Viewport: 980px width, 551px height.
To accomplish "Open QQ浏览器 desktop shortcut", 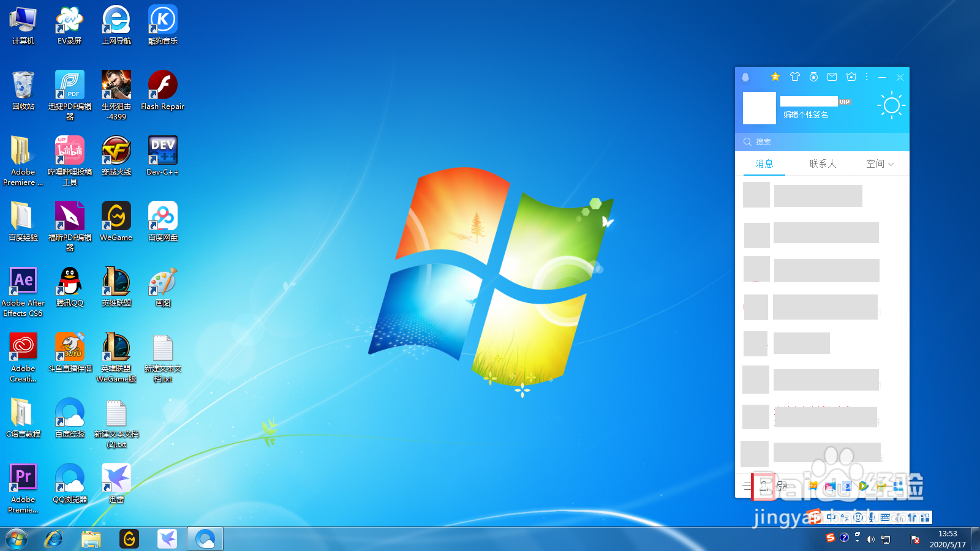I will pos(70,484).
